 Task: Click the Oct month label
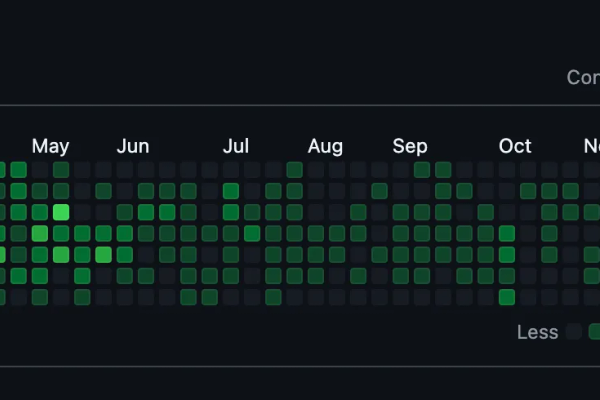click(515, 146)
